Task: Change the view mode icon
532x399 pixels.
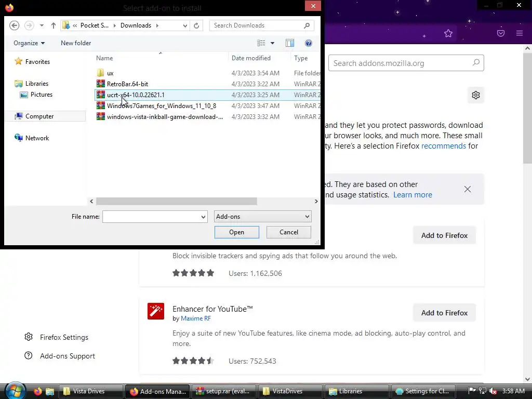Action: click(x=261, y=43)
